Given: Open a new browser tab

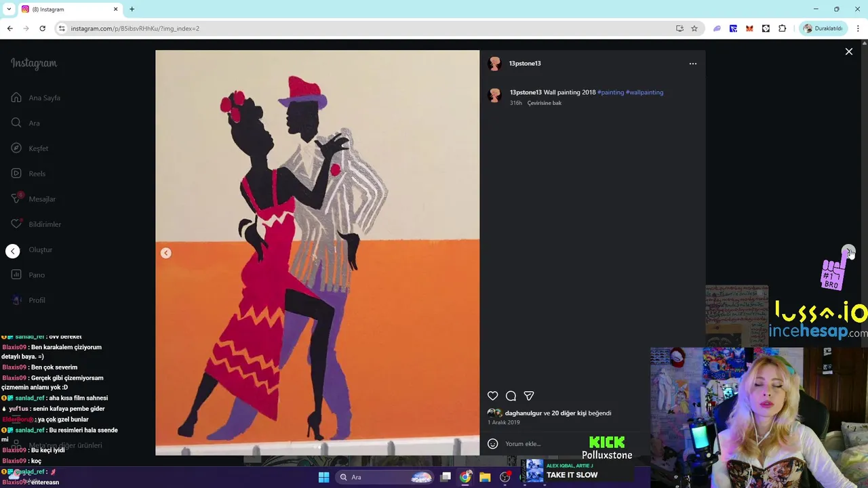Looking at the screenshot, I should coord(132,9).
